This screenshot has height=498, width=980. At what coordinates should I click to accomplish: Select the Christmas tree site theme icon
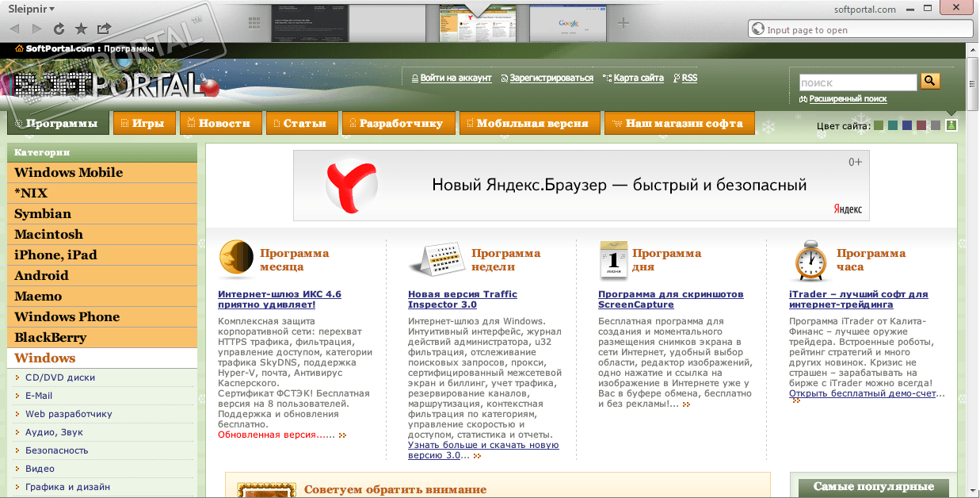point(951,125)
